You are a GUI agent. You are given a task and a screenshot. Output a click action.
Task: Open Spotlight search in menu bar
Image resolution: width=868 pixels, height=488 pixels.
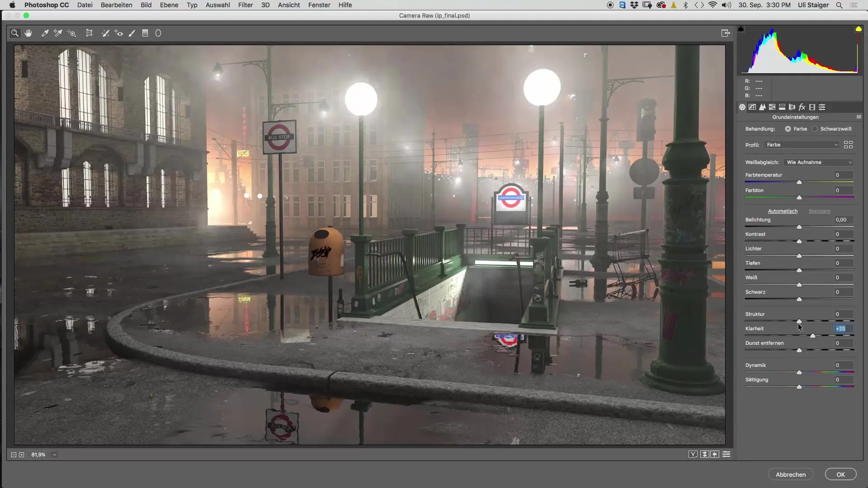839,5
